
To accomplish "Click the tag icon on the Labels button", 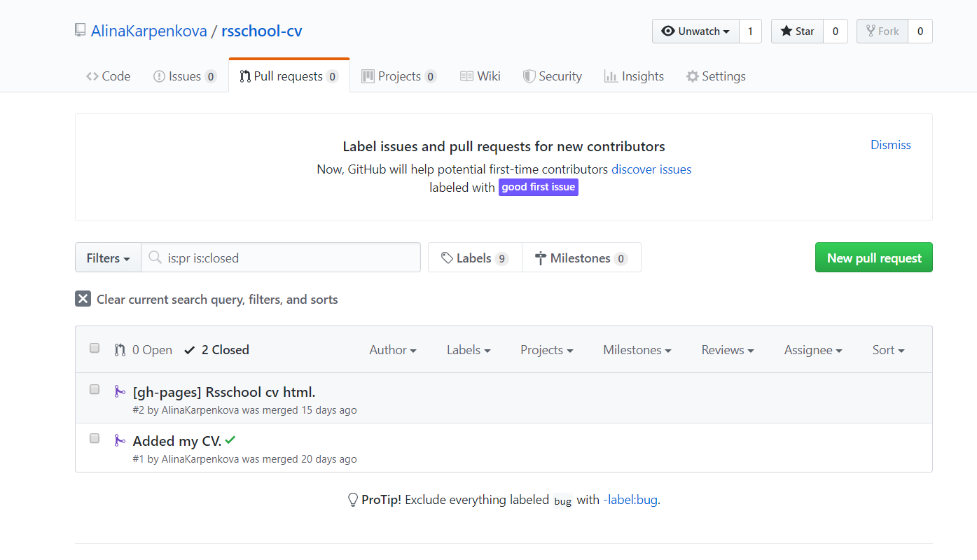I will (447, 258).
